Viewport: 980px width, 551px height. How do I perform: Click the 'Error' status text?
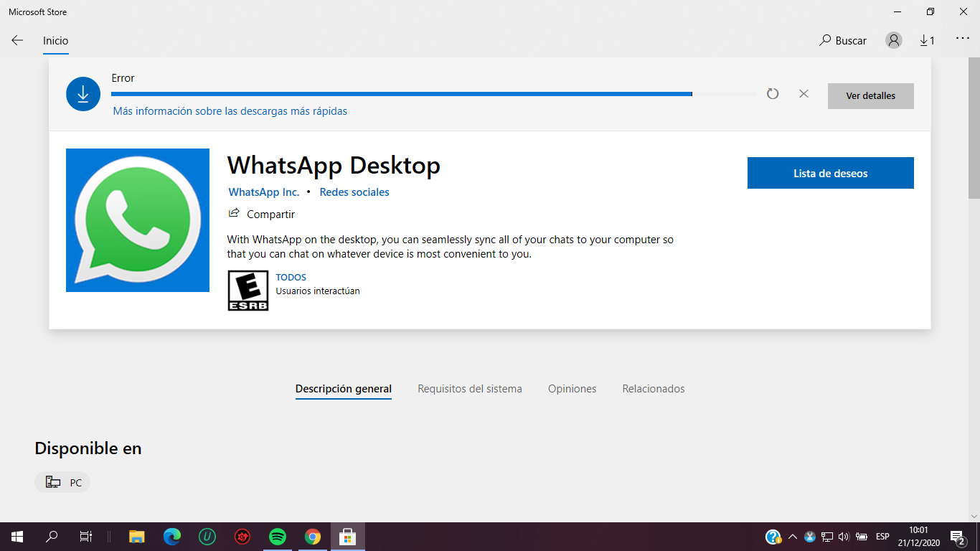pos(123,78)
